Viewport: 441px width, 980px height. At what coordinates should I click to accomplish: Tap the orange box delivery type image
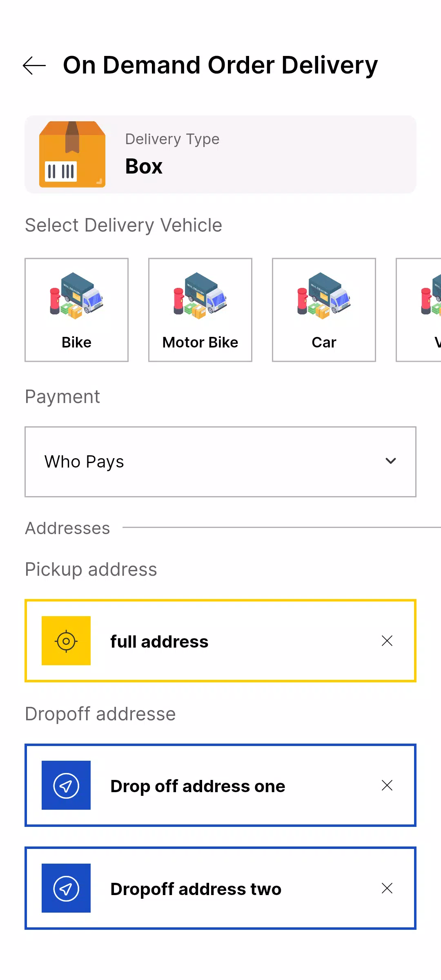coord(72,154)
